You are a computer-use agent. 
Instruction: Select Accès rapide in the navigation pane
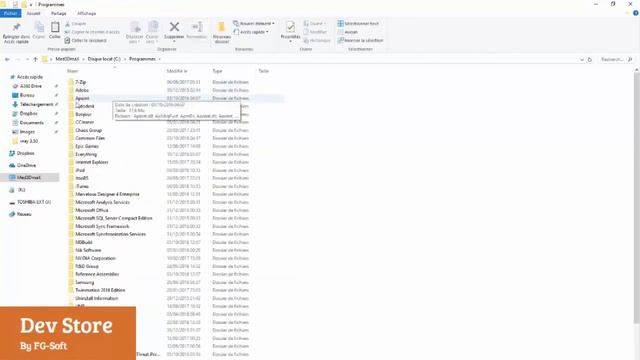(x=29, y=77)
